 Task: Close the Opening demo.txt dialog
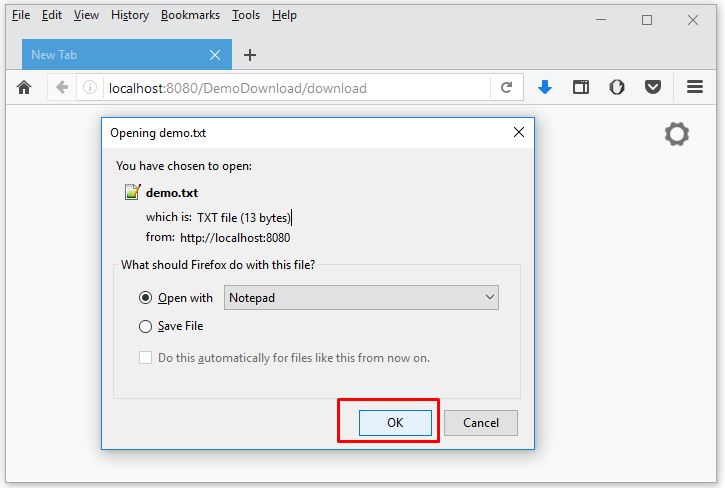pos(519,132)
